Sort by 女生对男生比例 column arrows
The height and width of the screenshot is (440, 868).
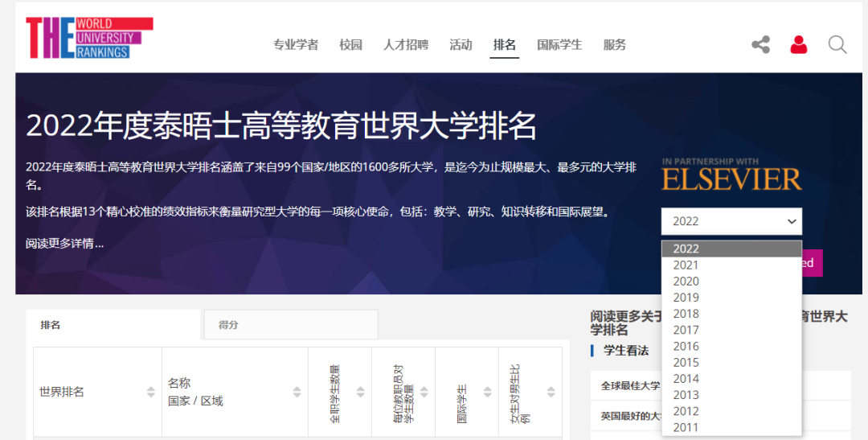pyautogui.click(x=551, y=392)
